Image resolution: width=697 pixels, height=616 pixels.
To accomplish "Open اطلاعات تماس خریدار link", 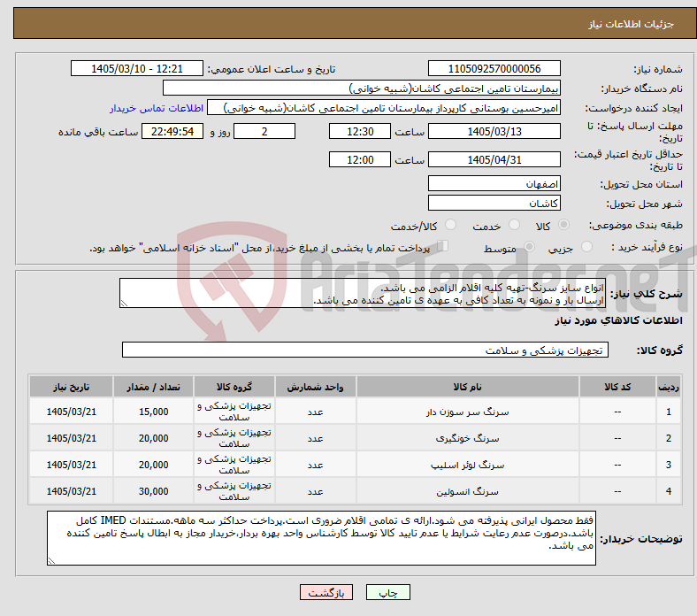I will click(x=157, y=108).
